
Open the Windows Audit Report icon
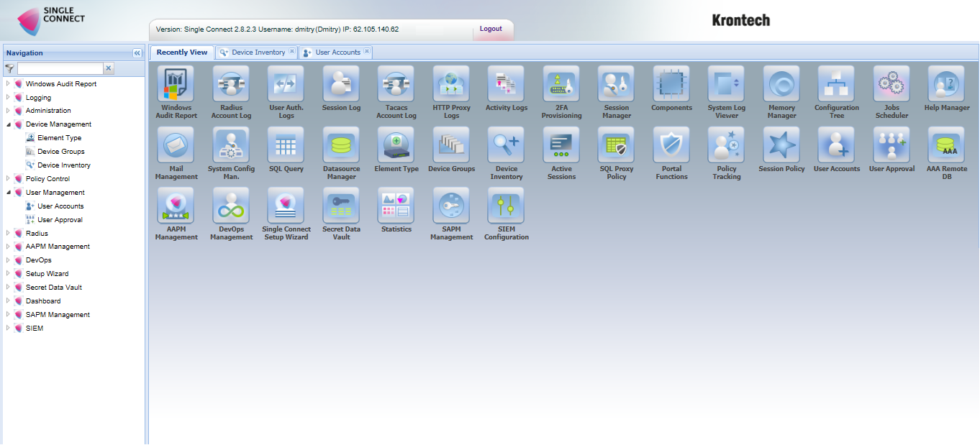pyautogui.click(x=176, y=84)
